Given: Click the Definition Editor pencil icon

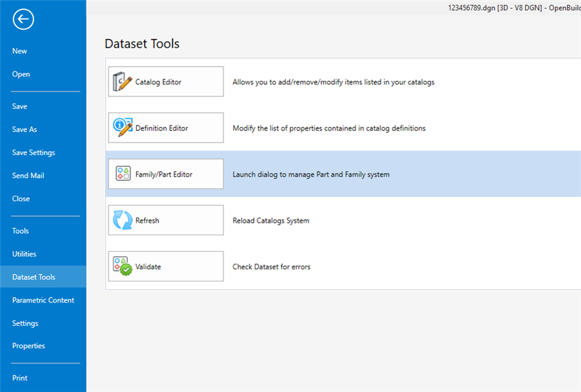Looking at the screenshot, I should pos(122,128).
